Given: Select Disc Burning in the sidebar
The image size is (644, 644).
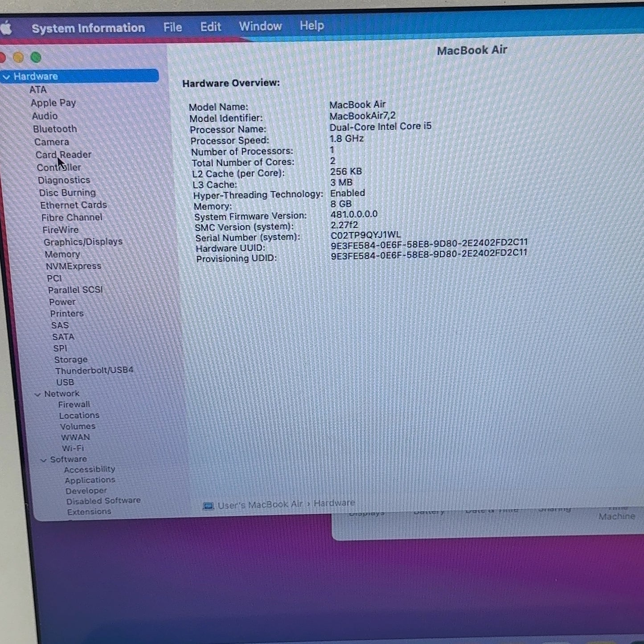Looking at the screenshot, I should click(x=67, y=193).
